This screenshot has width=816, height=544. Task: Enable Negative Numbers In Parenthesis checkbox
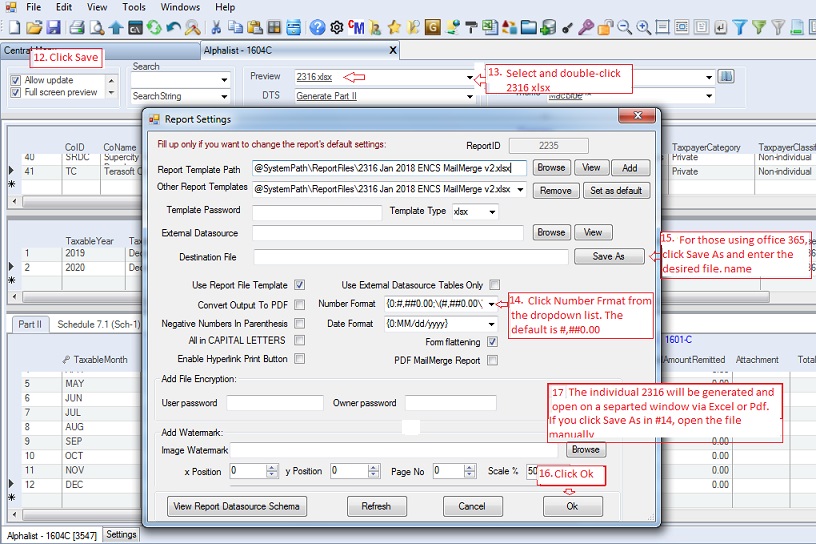pos(299,323)
